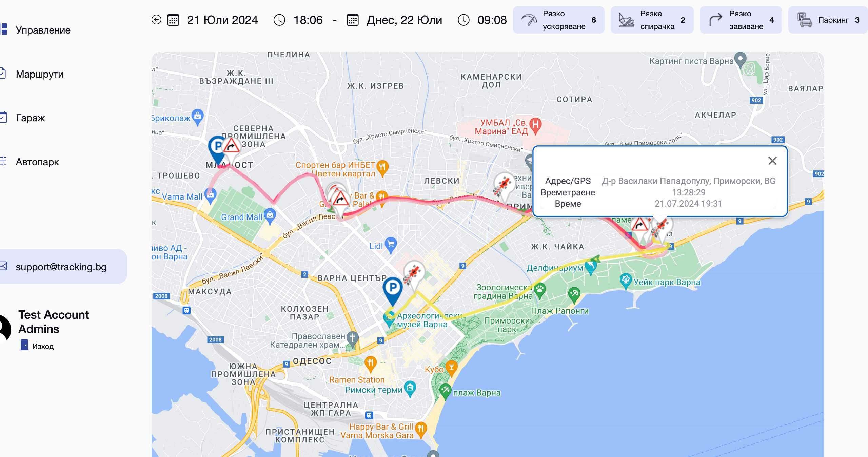The height and width of the screenshot is (457, 868).
Task: Filter by Рязко завиване events
Action: tap(741, 20)
